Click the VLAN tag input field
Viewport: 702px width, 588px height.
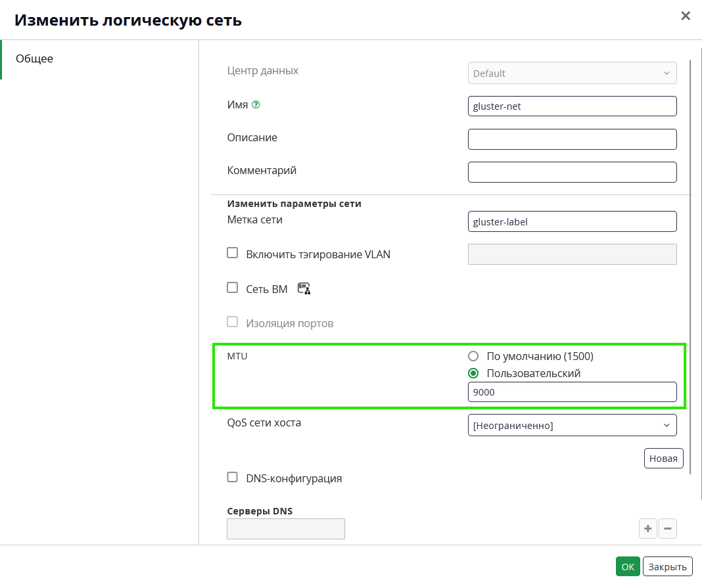tap(572, 255)
